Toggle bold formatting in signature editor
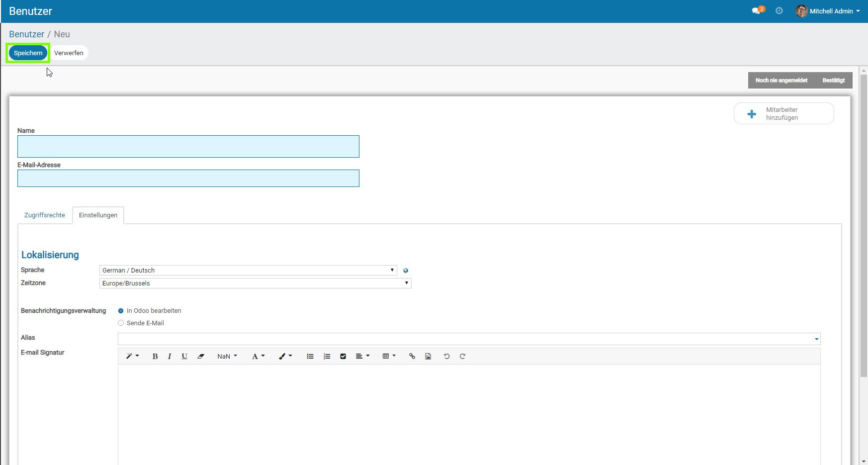The width and height of the screenshot is (868, 465). point(155,356)
